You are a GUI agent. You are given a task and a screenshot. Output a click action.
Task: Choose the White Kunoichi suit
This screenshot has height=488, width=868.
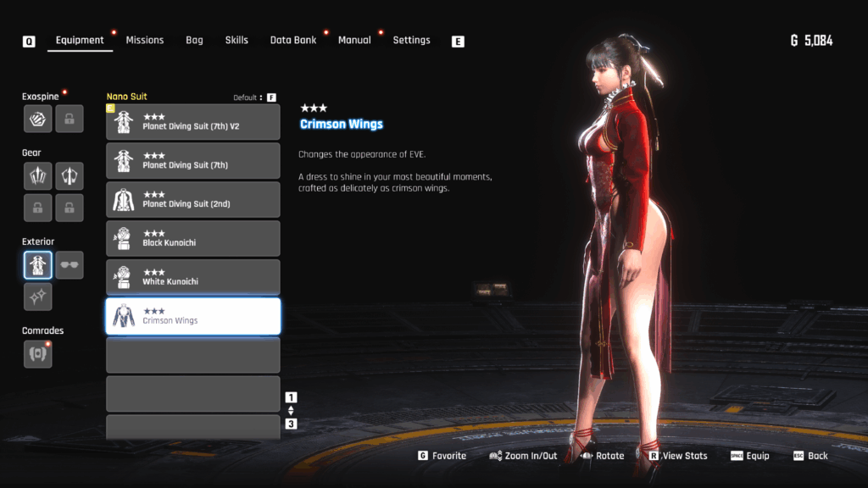192,277
